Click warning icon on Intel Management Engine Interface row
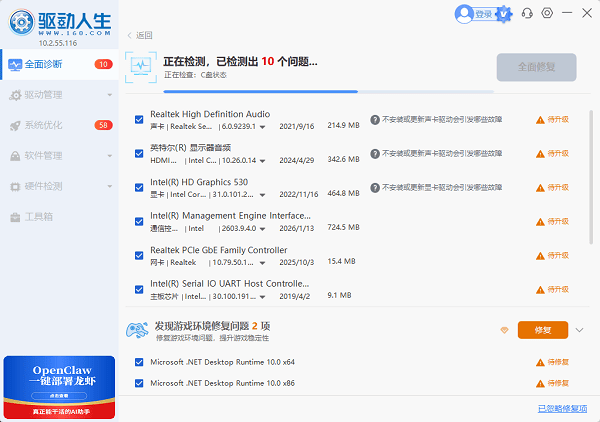 (540, 222)
